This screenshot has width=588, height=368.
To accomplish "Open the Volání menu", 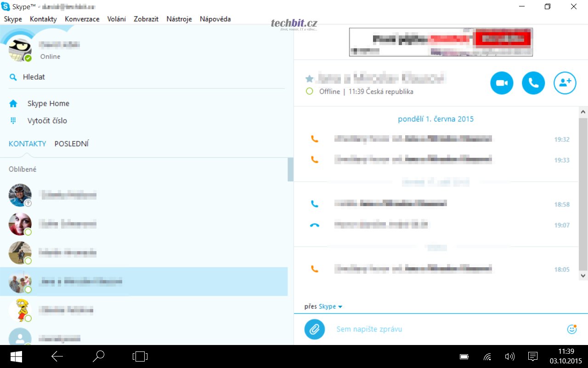I will coord(116,19).
